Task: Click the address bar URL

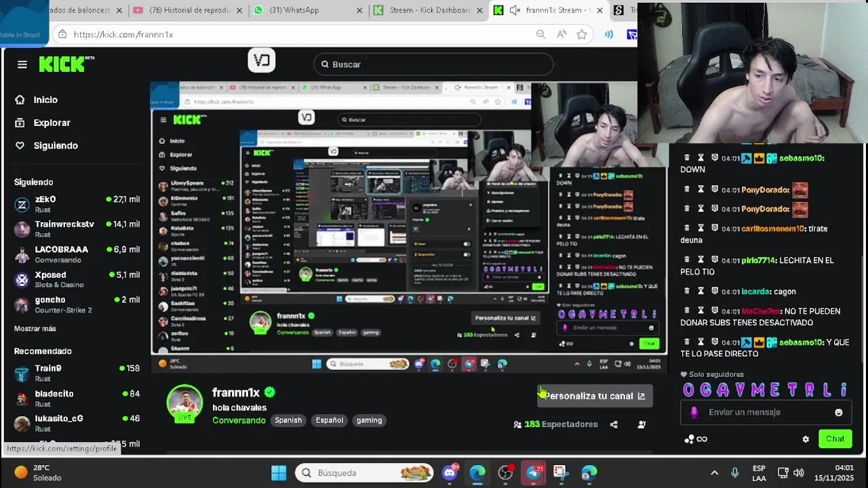Action: point(123,35)
